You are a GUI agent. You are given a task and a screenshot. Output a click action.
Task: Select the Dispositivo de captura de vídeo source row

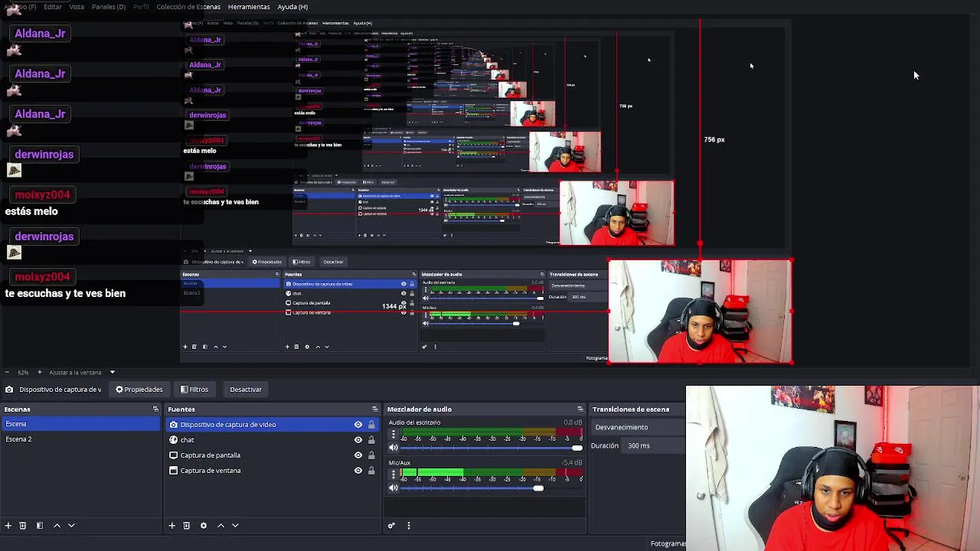pos(273,425)
